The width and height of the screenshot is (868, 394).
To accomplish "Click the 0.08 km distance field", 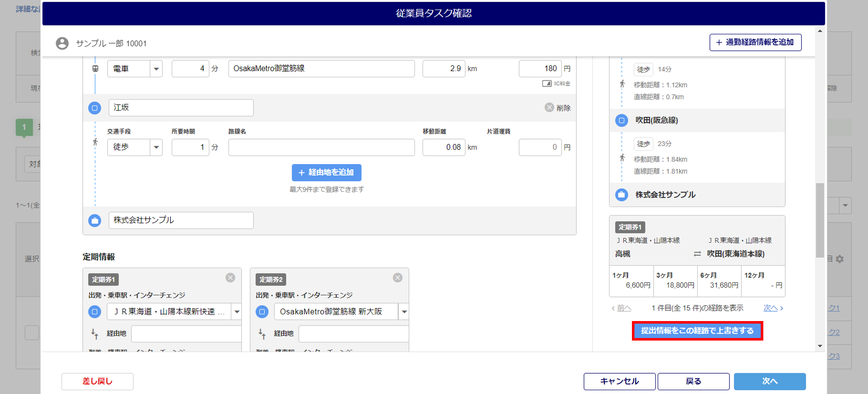I will (444, 147).
